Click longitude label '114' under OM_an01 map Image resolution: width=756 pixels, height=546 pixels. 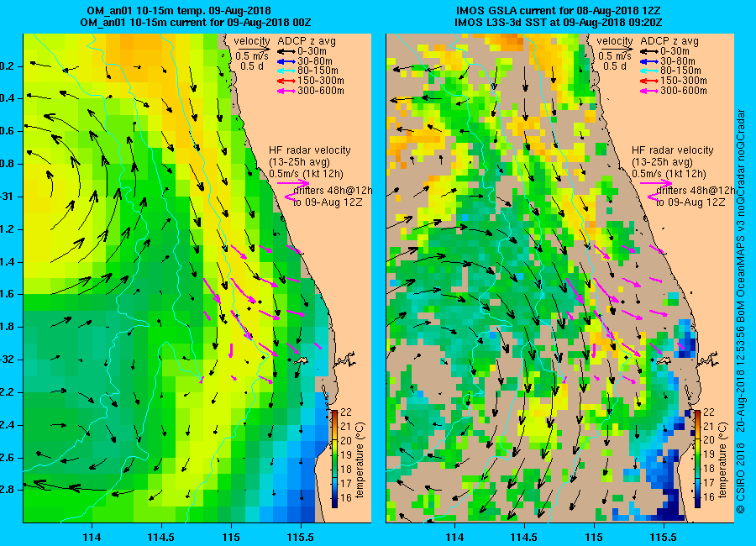[92, 538]
